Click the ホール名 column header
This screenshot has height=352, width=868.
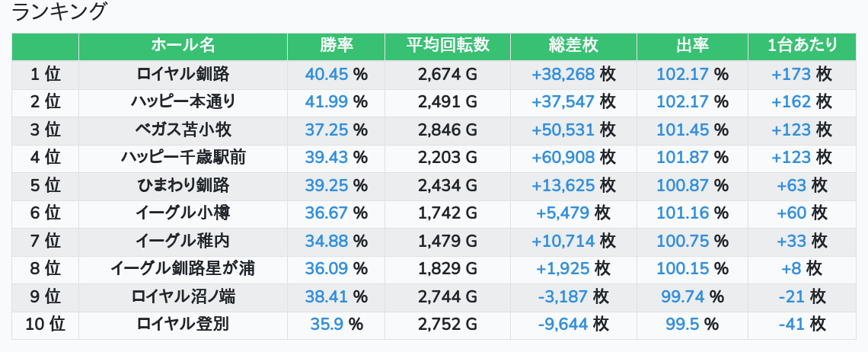pos(183,46)
